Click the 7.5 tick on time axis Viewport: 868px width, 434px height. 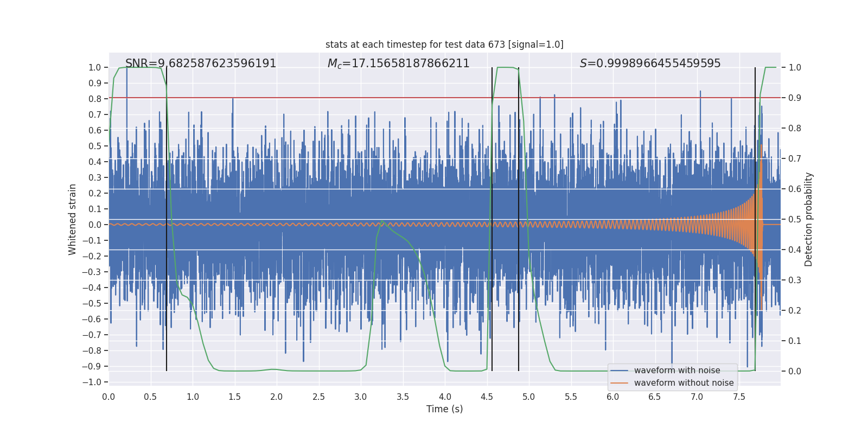[738, 397]
